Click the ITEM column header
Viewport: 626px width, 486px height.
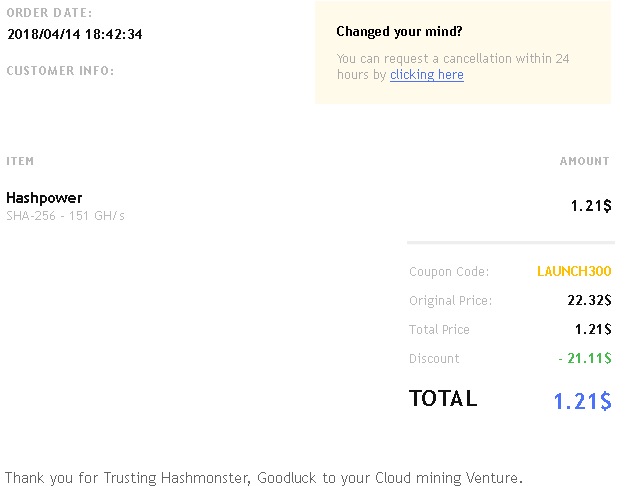tap(20, 161)
